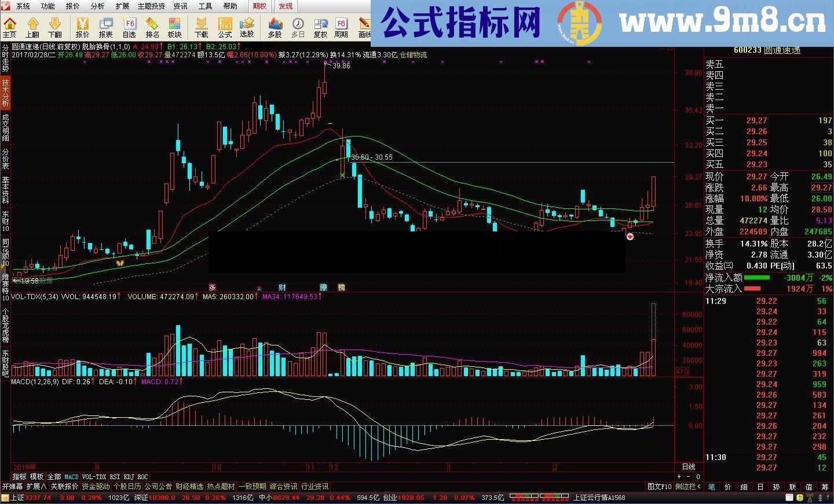Screen dimensions: 834x504
Task: Click the 板块 sector blocks icon
Action: tap(174, 27)
